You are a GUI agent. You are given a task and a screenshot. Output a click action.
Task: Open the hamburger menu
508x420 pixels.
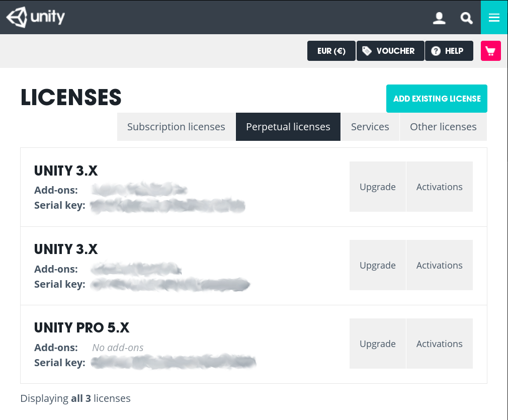coord(494,17)
